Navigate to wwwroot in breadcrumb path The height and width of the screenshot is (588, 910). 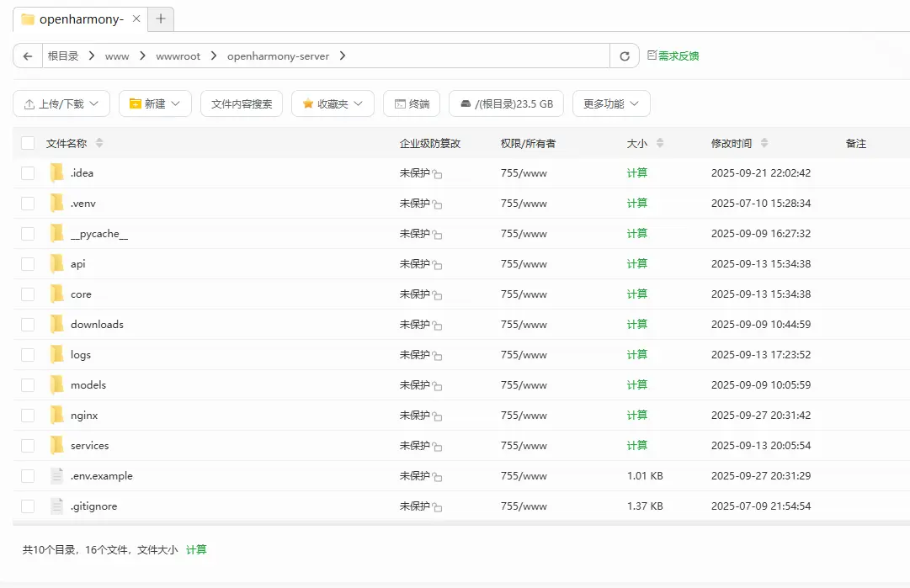[x=178, y=56]
